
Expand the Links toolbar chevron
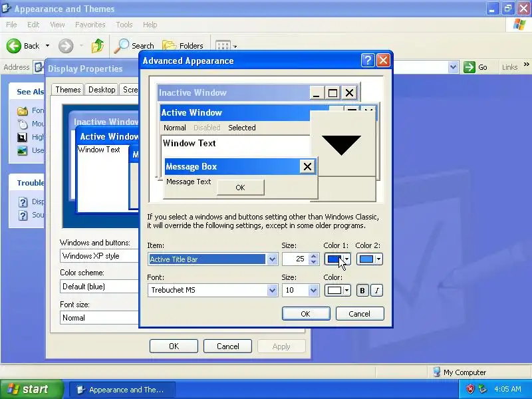(526, 64)
